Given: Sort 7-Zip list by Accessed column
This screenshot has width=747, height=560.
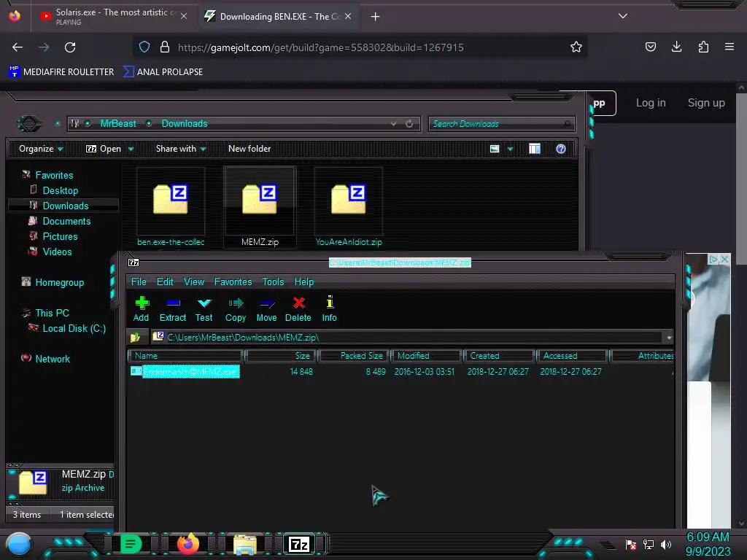Looking at the screenshot, I should point(572,356).
